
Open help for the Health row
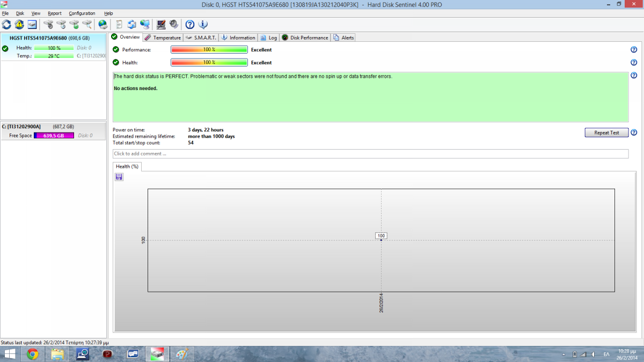(x=634, y=62)
